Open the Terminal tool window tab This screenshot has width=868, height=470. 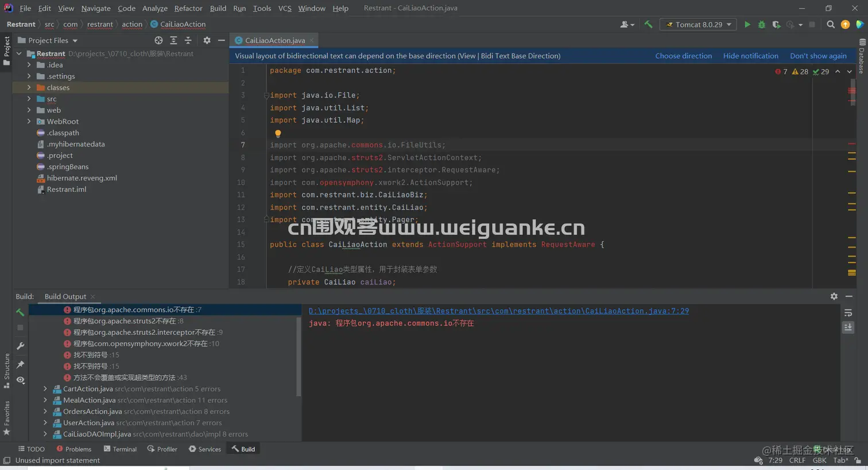coord(120,449)
